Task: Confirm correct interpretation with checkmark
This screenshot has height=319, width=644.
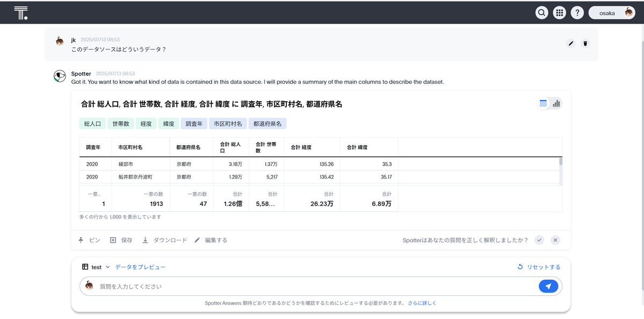Action: click(x=539, y=240)
